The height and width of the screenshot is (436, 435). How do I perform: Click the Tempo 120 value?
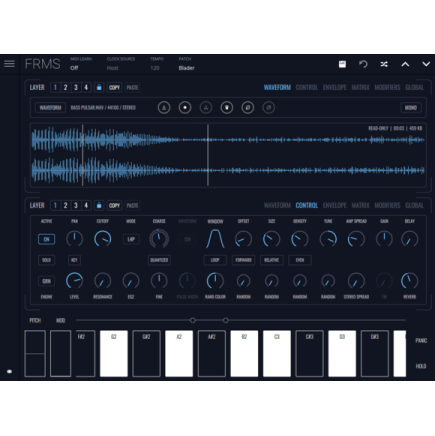(155, 68)
